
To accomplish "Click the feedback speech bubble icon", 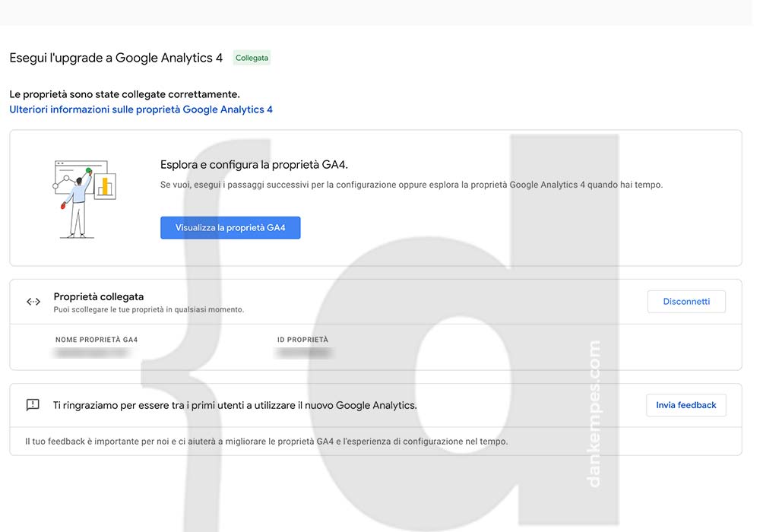I will tap(33, 405).
